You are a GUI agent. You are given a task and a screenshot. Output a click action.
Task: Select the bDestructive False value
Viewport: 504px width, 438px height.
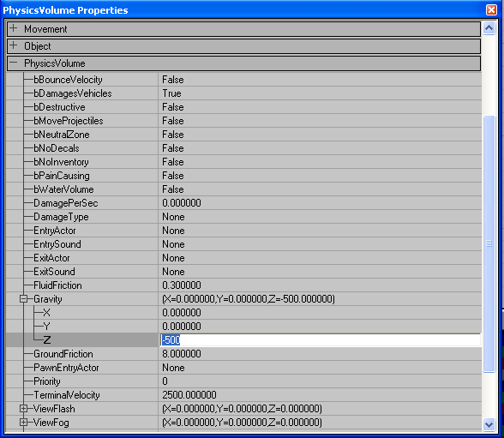click(173, 107)
